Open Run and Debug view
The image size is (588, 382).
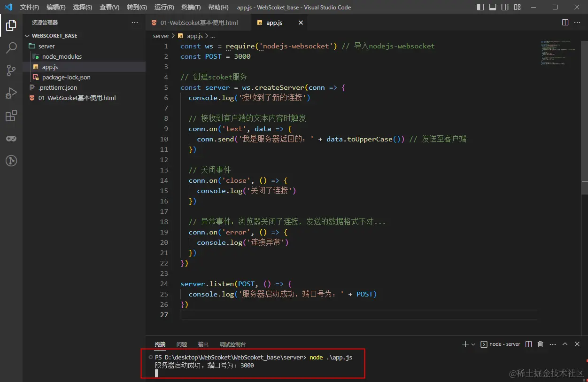pyautogui.click(x=11, y=93)
